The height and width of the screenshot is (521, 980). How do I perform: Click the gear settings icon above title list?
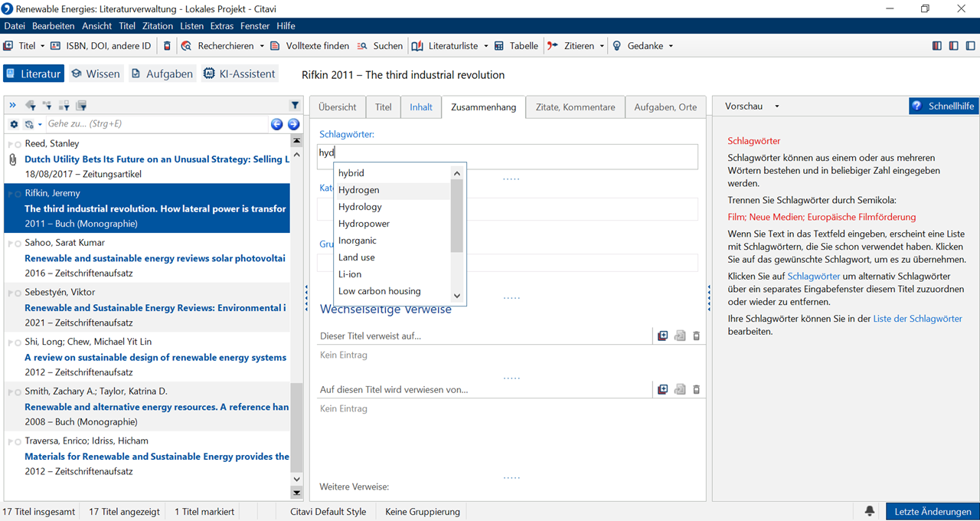click(14, 124)
